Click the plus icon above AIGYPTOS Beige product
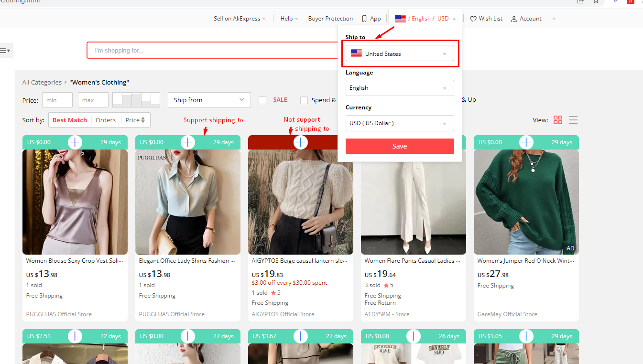Image resolution: width=643 pixels, height=364 pixels. 301,142
